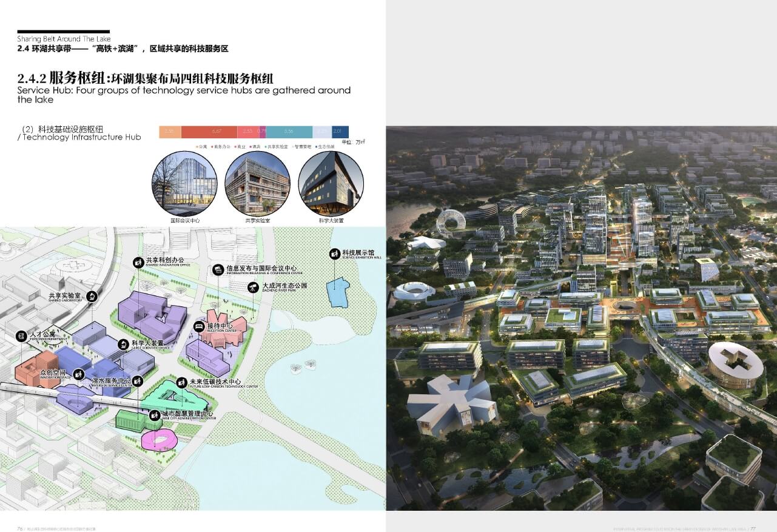Click the 人才公寓 map label
Image resolution: width=777 pixels, height=532 pixels.
pyautogui.click(x=43, y=334)
